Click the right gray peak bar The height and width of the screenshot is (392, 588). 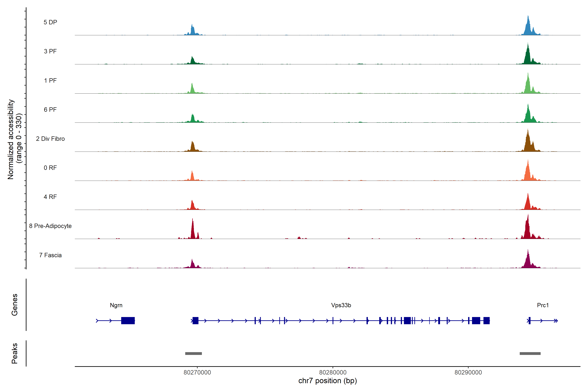[530, 353]
